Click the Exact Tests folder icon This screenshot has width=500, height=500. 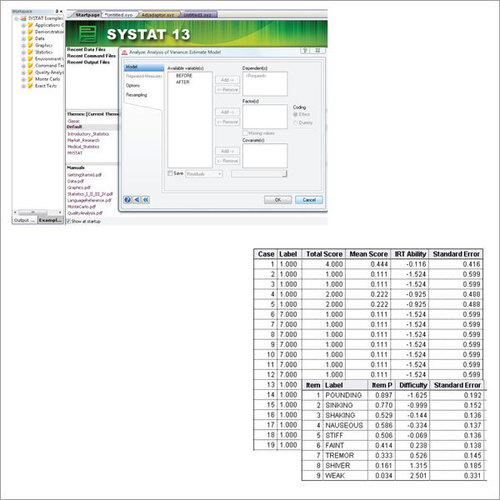pos(30,86)
